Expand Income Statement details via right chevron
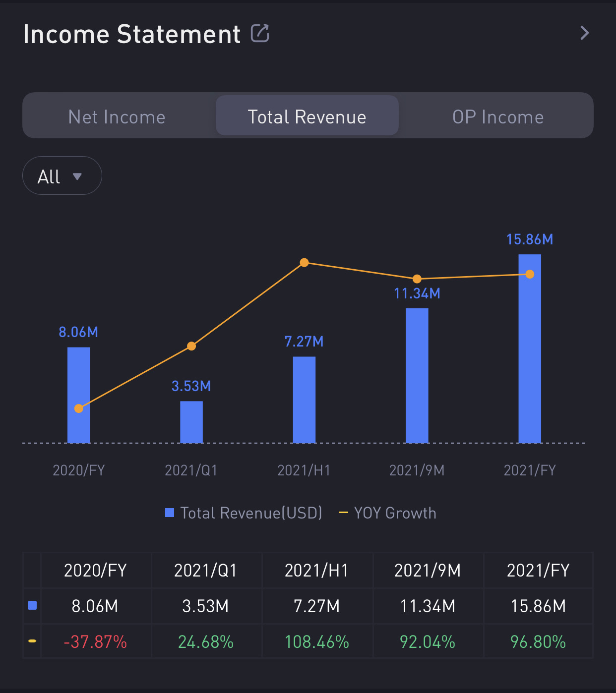Viewport: 616px width, 693px height. click(x=584, y=33)
